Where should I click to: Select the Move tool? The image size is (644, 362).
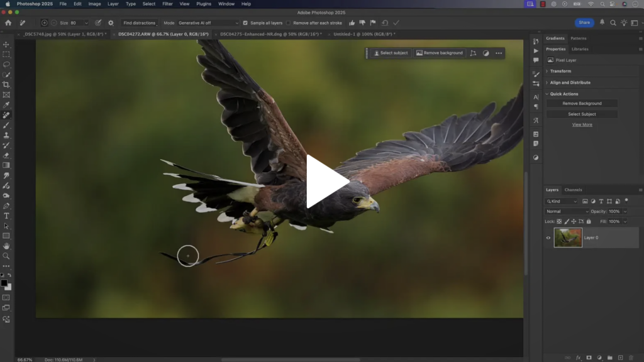point(6,45)
